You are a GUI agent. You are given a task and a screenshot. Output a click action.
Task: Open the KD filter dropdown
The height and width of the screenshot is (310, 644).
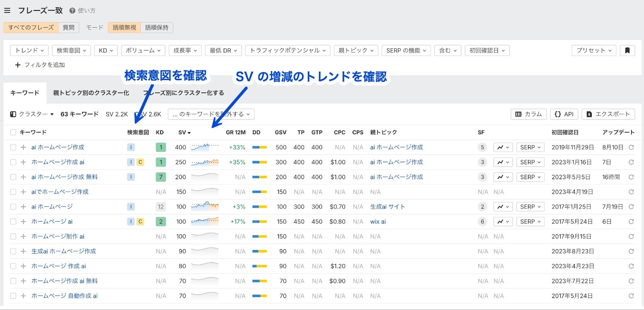click(106, 50)
